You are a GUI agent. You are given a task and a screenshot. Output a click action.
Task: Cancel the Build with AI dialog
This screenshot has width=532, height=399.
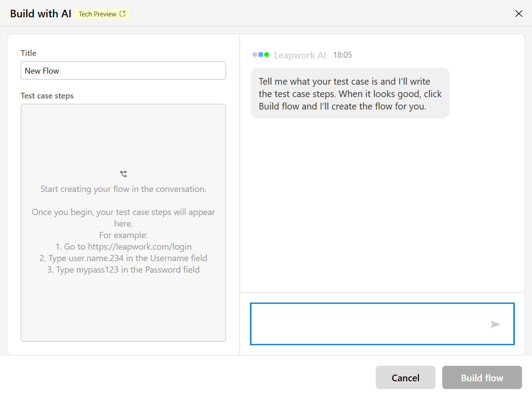pos(406,378)
